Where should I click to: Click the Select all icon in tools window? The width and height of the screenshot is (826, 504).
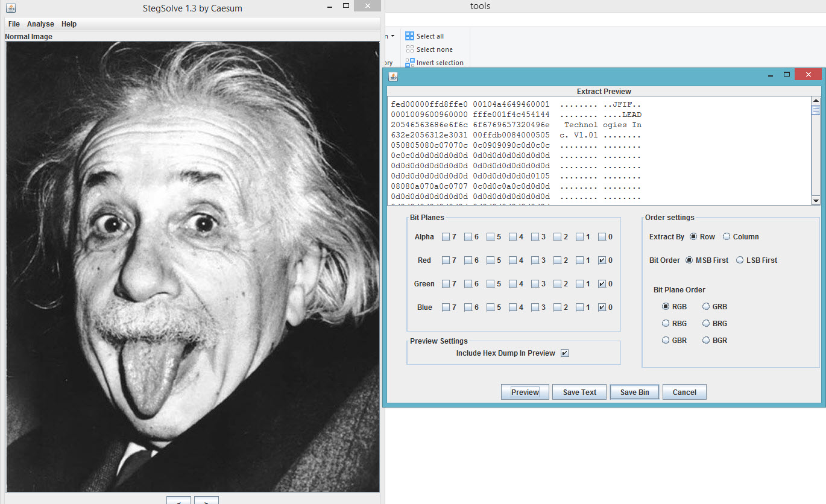(x=410, y=36)
